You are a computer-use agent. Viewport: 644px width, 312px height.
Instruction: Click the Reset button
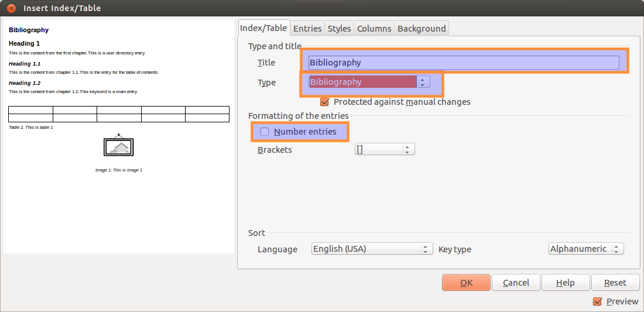pos(615,283)
